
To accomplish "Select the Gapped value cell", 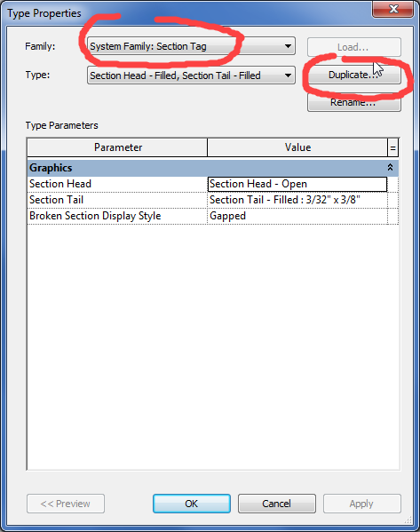I will coord(297,216).
